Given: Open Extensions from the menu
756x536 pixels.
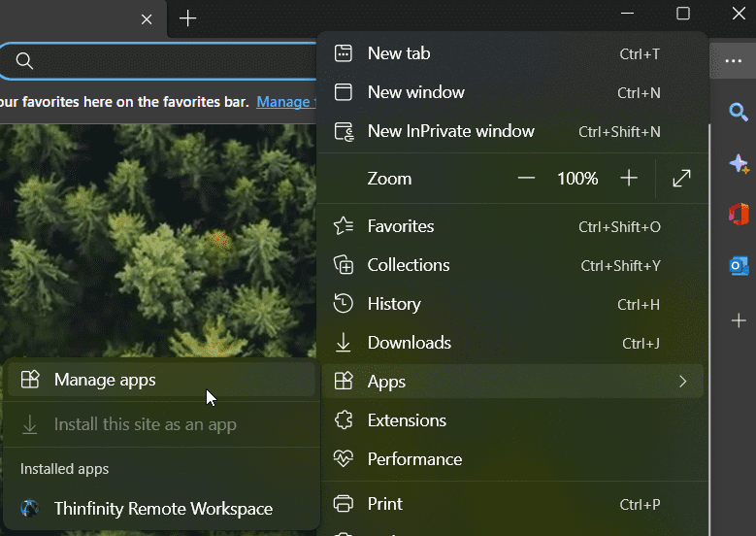Looking at the screenshot, I should click(513, 420).
